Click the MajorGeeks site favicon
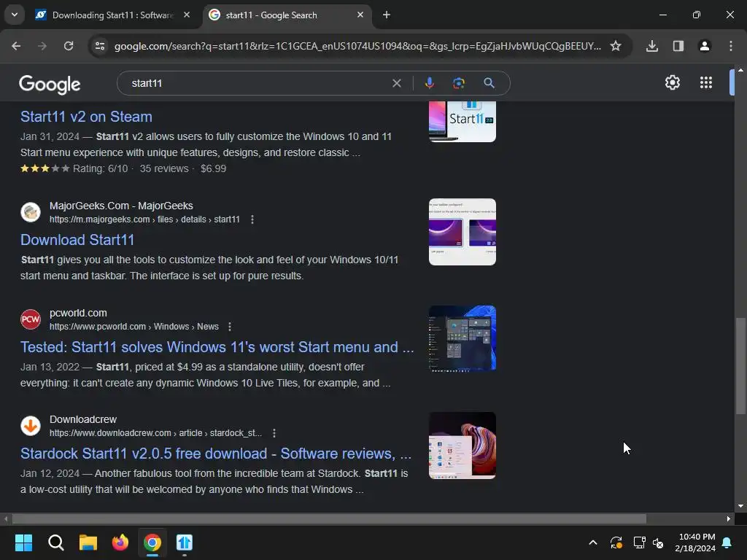The width and height of the screenshot is (747, 560). (x=31, y=212)
